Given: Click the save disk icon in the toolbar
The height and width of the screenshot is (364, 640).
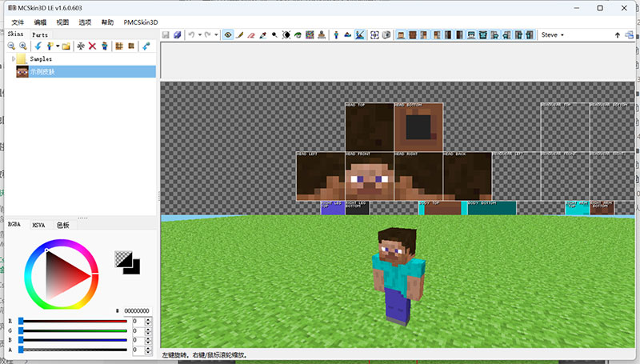Looking at the screenshot, I should [166, 35].
